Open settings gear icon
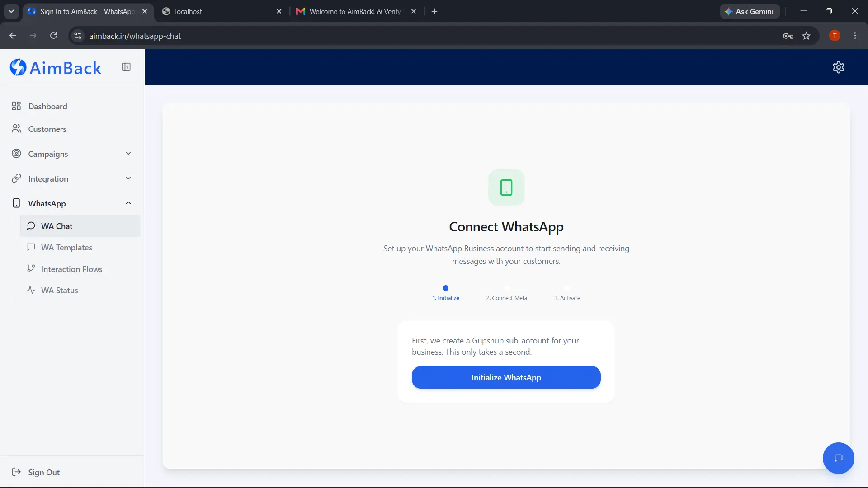 838,67
